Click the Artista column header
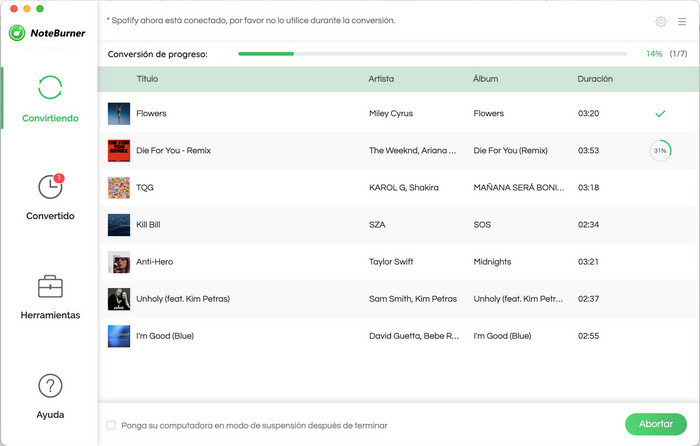The image size is (700, 446). (381, 79)
